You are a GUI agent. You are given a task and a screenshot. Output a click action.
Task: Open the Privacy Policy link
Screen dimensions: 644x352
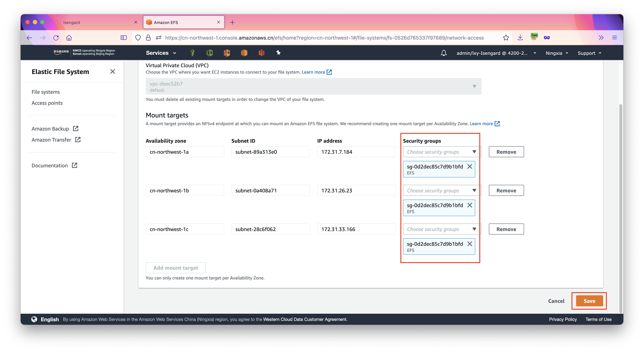pyautogui.click(x=563, y=319)
